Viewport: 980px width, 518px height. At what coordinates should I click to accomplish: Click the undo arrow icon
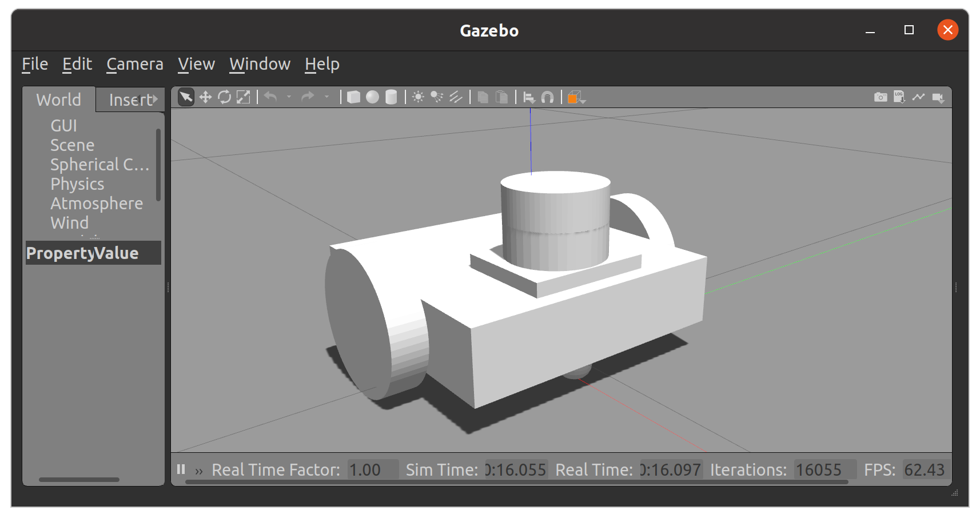(271, 97)
